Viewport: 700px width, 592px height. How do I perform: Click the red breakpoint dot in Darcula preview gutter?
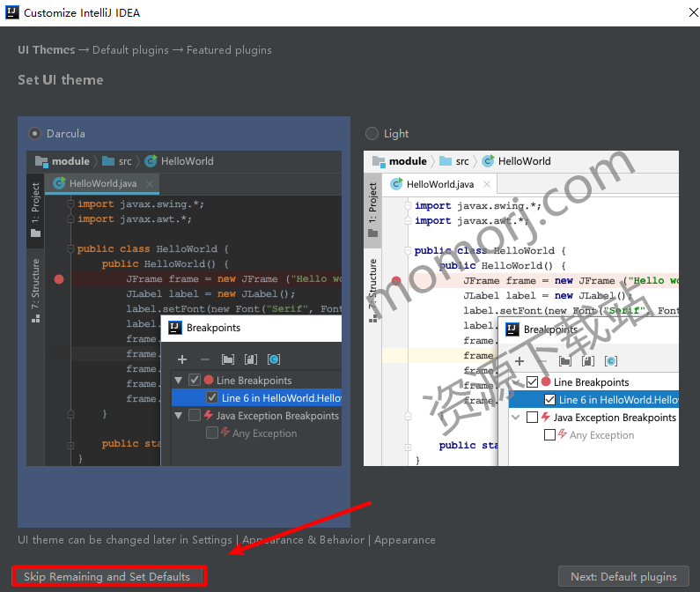tap(59, 279)
